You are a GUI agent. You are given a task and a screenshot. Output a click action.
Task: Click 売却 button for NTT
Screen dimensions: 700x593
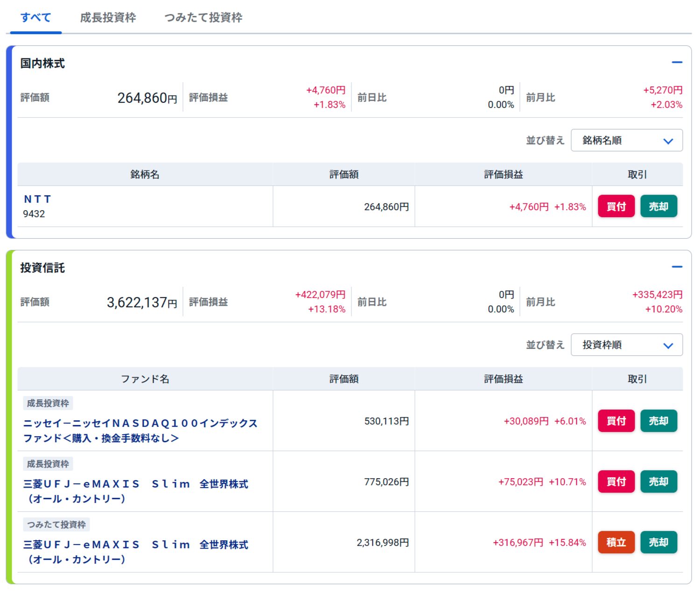pos(658,206)
